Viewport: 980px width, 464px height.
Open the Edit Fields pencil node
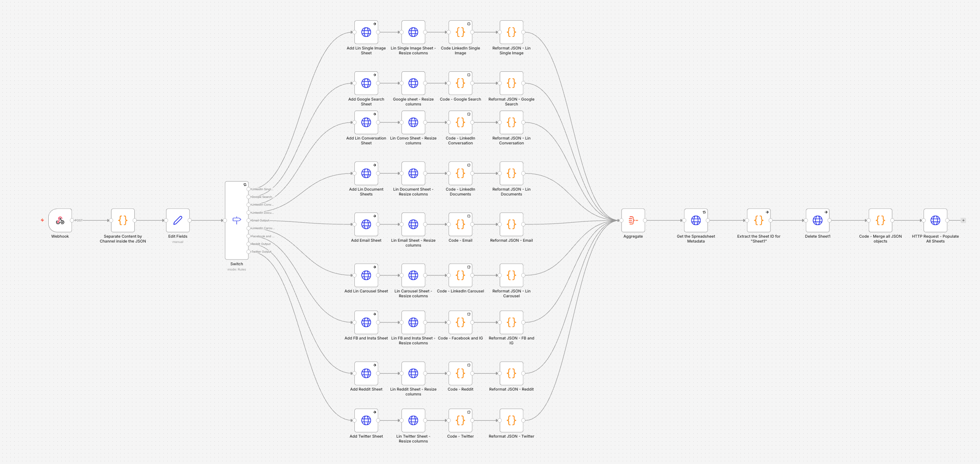click(178, 220)
